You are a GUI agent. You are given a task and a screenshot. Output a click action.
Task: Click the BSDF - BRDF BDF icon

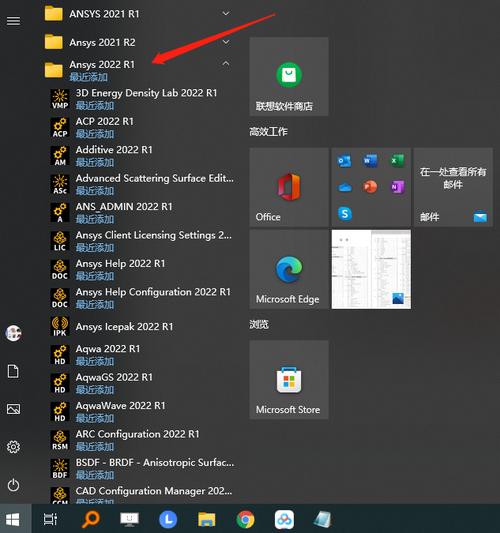click(60, 469)
